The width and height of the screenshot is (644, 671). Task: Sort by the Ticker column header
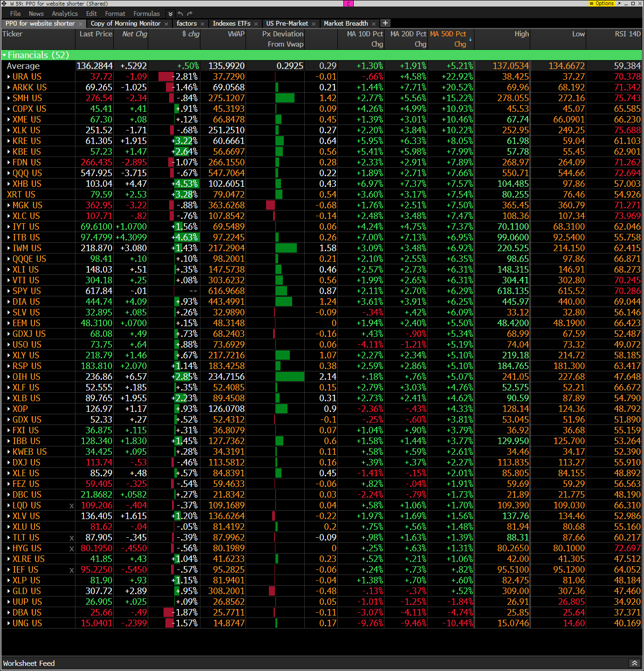coord(37,39)
